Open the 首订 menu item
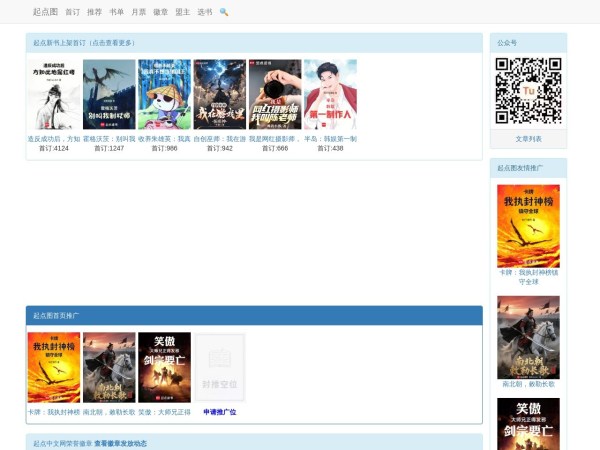This screenshot has height=450, width=600. click(x=72, y=12)
